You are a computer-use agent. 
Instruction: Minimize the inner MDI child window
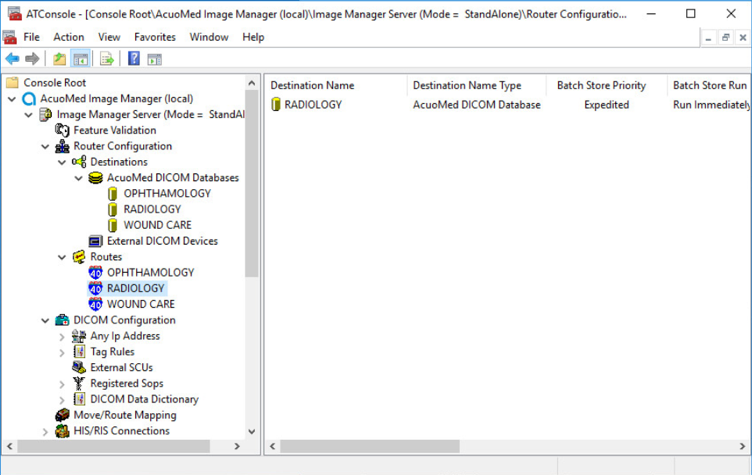pos(708,37)
